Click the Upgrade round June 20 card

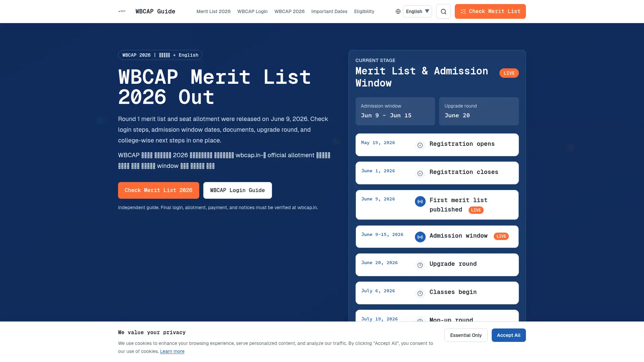click(479, 111)
